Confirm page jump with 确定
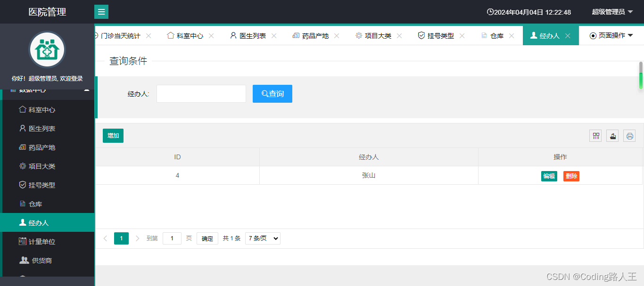The image size is (644, 286). pos(207,238)
